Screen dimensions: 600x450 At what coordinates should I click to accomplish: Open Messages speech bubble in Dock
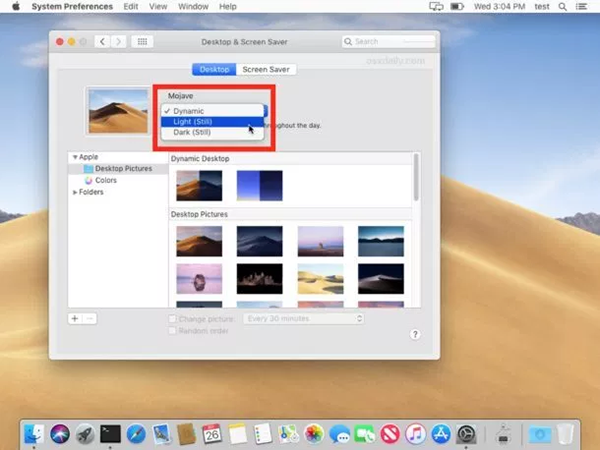pyautogui.click(x=339, y=434)
